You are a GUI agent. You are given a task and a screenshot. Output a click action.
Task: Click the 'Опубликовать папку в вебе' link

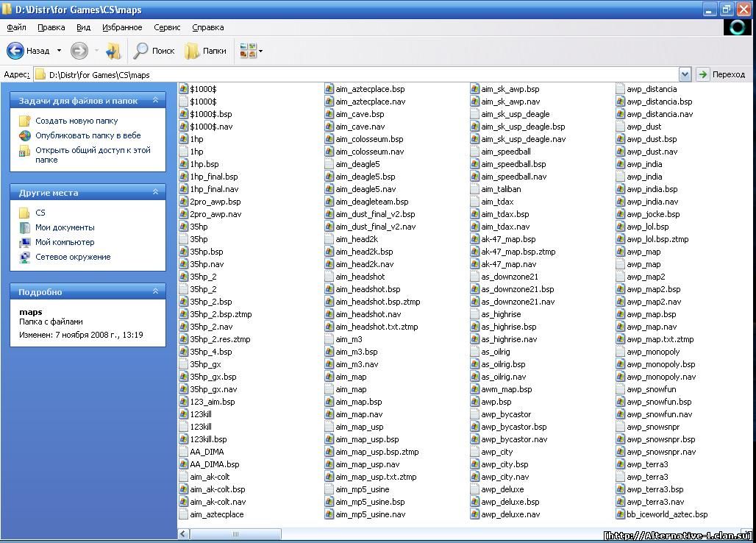pyautogui.click(x=88, y=135)
